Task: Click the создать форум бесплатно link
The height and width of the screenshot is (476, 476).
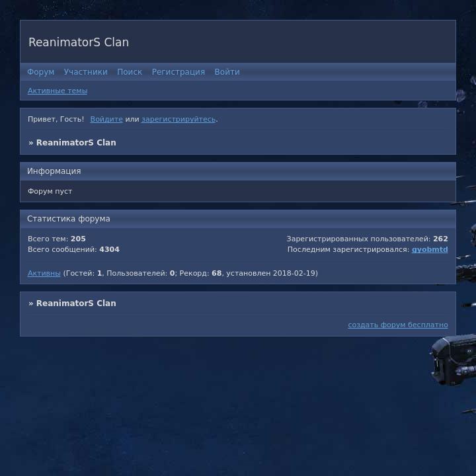Action: pos(398,325)
